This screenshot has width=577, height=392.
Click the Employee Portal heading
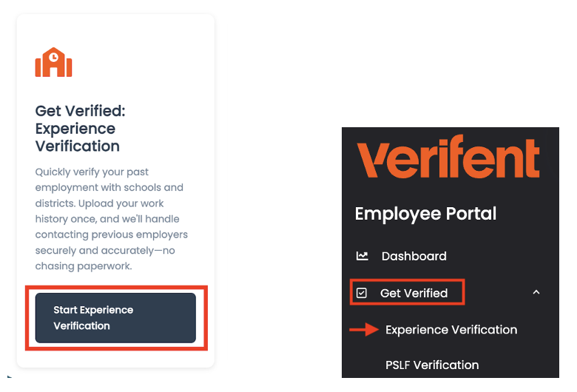tap(425, 214)
